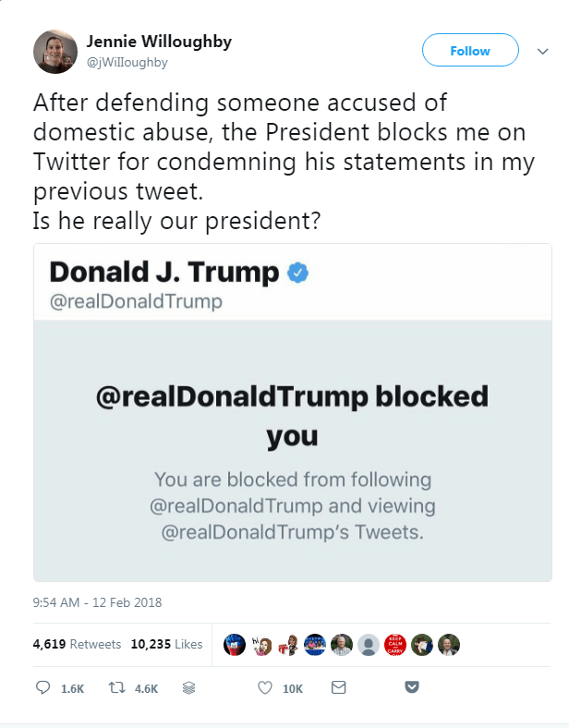Save tweet using the Pocket icon
This screenshot has width=569, height=728.
413,687
